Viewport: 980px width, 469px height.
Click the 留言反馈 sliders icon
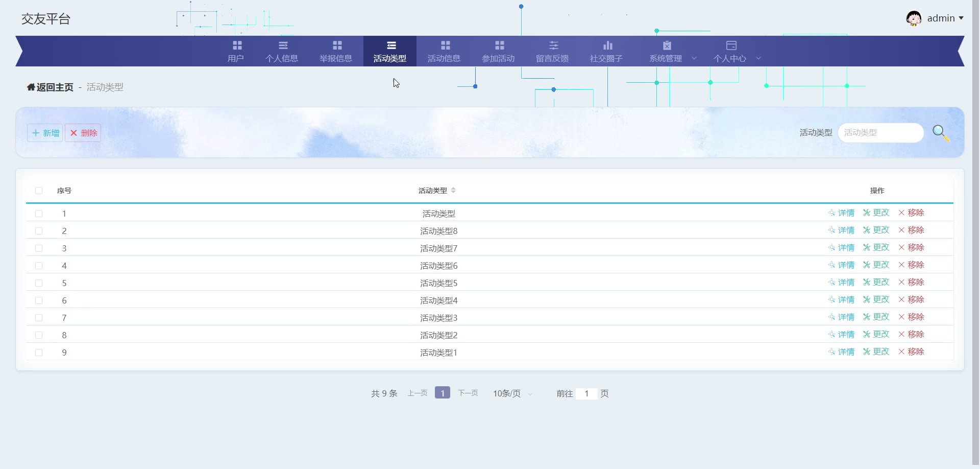tap(553, 45)
